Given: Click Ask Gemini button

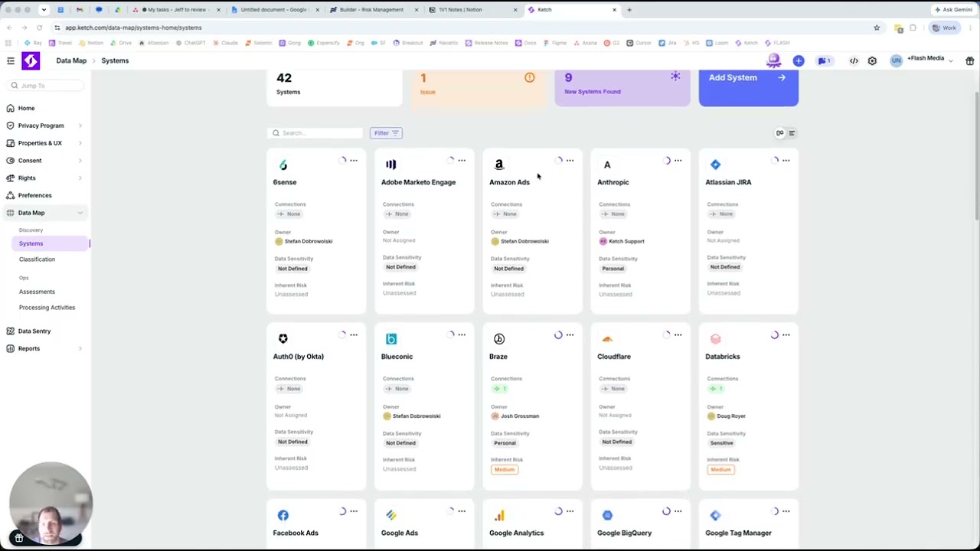Looking at the screenshot, I should tap(953, 10).
